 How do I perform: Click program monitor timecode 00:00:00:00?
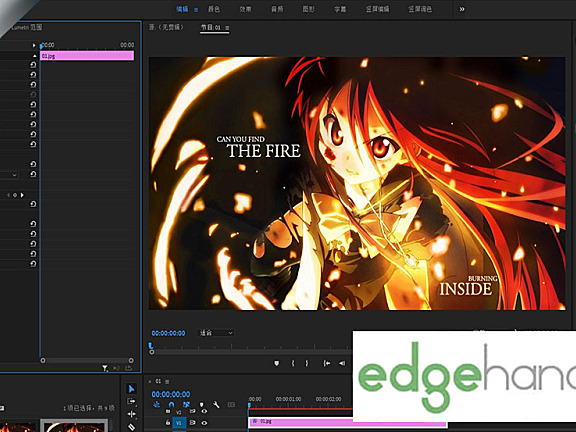[169, 333]
